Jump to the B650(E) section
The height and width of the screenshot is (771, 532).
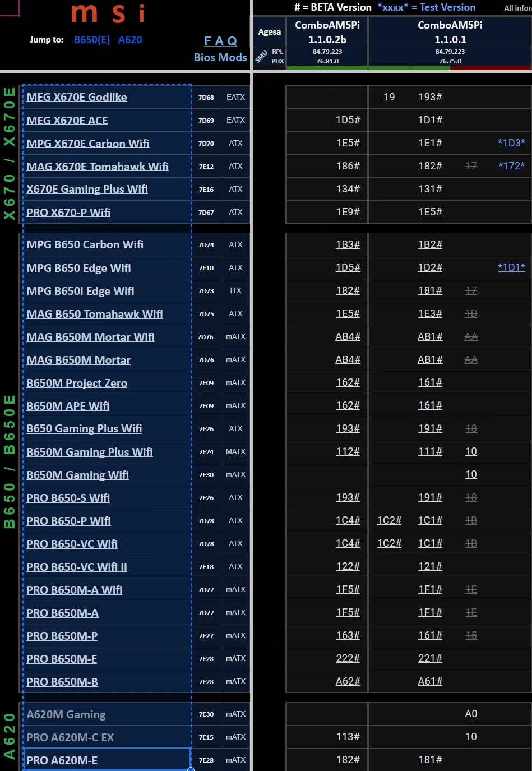[92, 40]
